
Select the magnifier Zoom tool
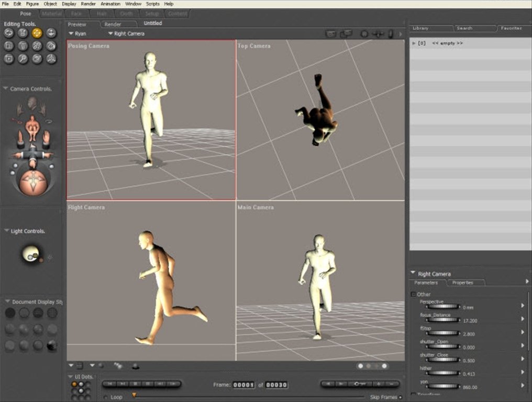point(23,59)
